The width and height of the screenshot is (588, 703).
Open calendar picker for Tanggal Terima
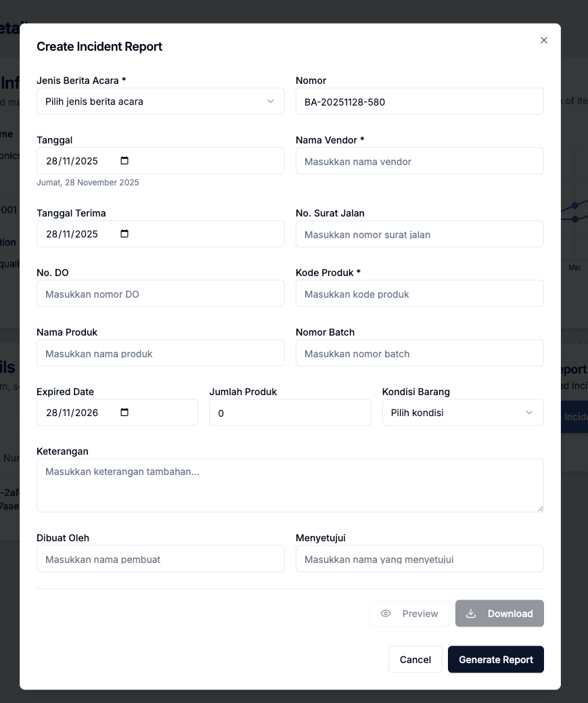pos(125,234)
